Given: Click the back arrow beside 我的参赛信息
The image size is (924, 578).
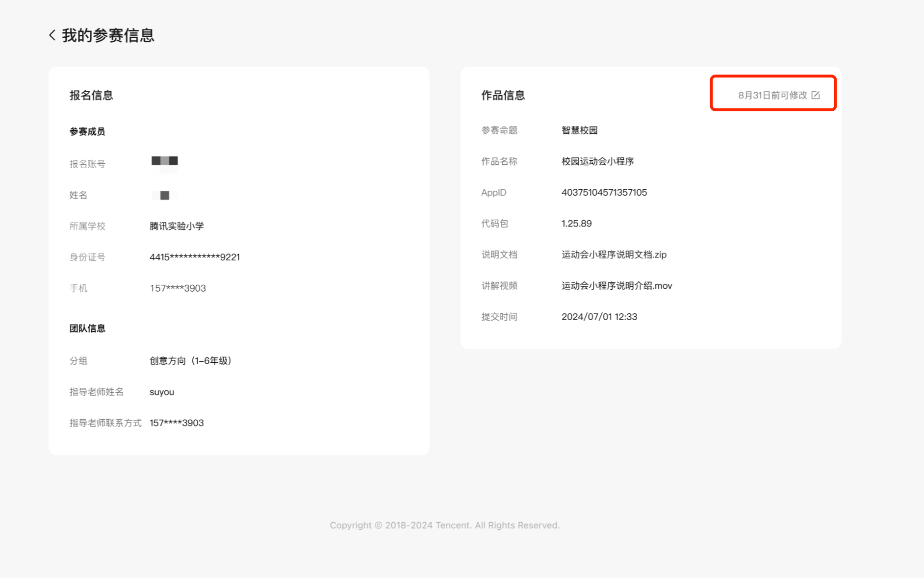Looking at the screenshot, I should pos(52,35).
